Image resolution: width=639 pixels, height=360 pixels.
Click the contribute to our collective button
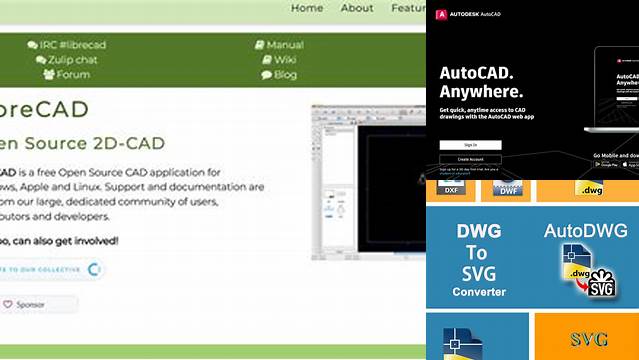pyautogui.click(x=51, y=269)
